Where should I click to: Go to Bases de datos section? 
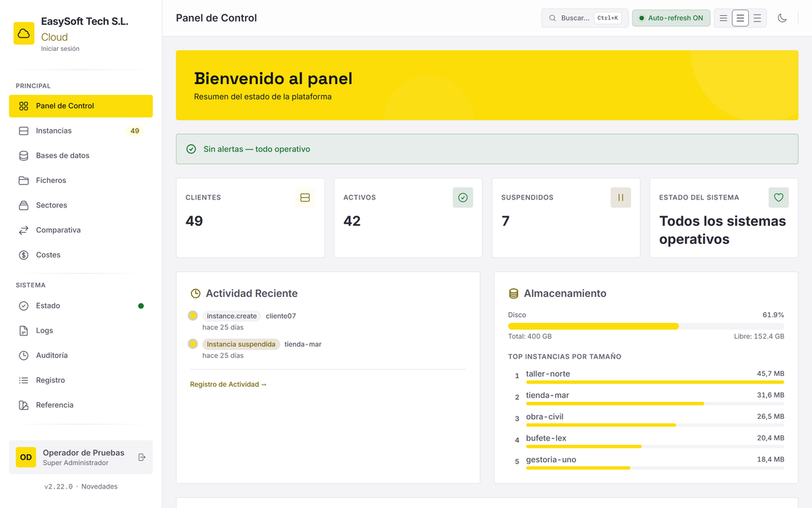80,156
